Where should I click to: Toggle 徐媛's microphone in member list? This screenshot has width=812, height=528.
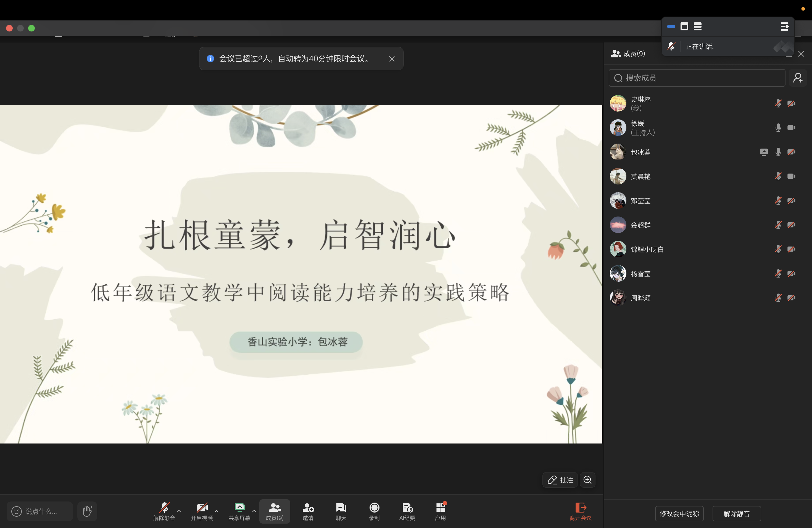point(778,128)
